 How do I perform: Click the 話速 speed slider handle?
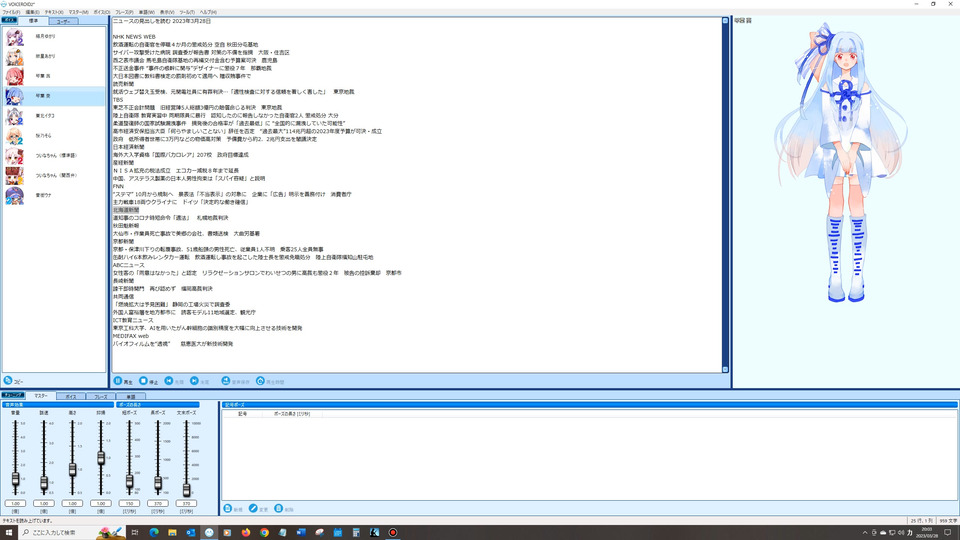click(44, 483)
